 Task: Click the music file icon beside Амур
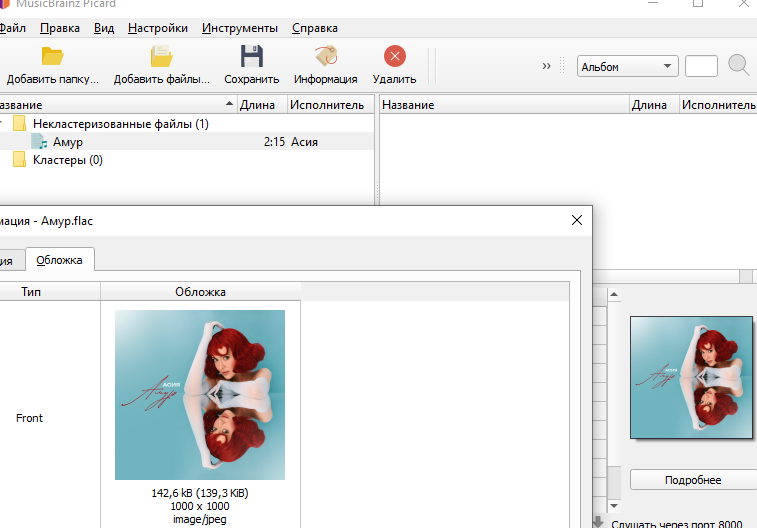(39, 141)
